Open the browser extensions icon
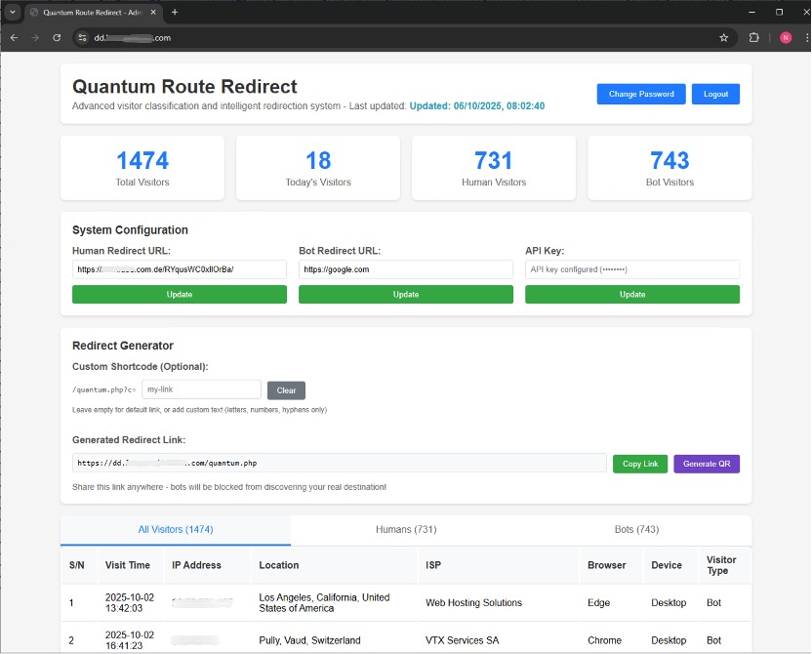This screenshot has width=812, height=654. click(752, 37)
